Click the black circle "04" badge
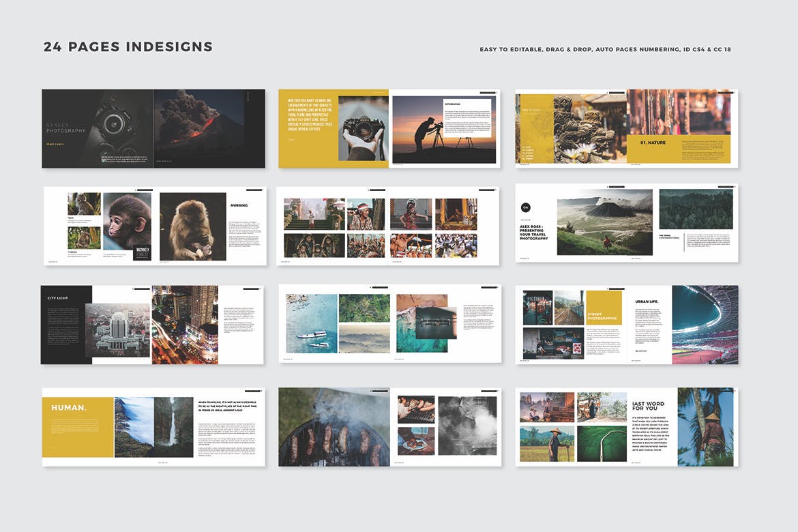Screen dimensions: 798x532 coord(526,207)
